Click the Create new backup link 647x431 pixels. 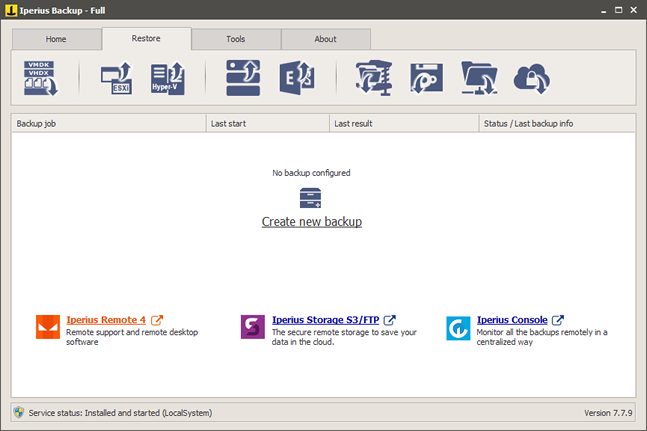tap(312, 222)
